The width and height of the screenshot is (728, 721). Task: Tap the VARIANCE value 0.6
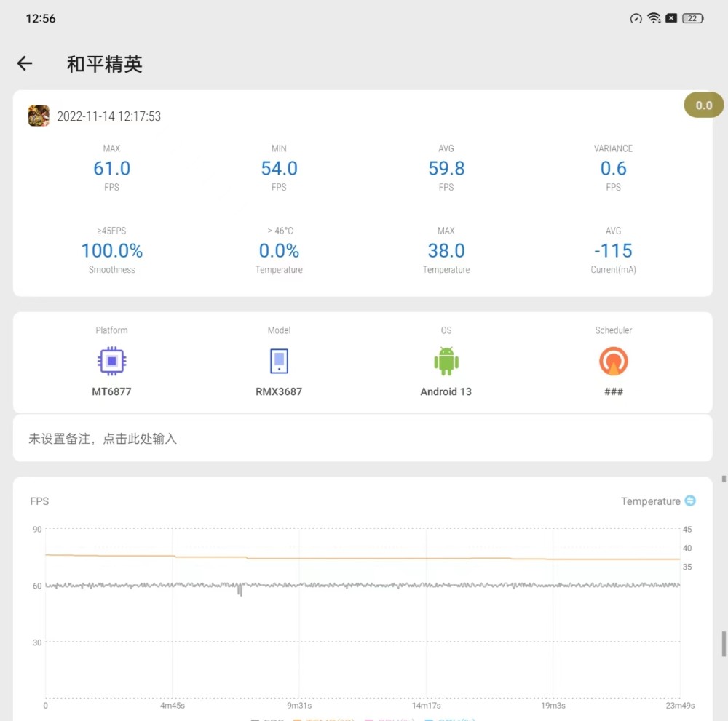(613, 168)
